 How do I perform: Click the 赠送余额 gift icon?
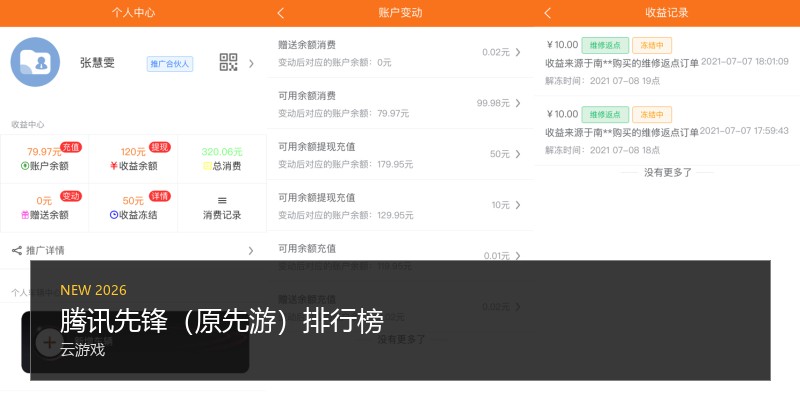(x=24, y=215)
